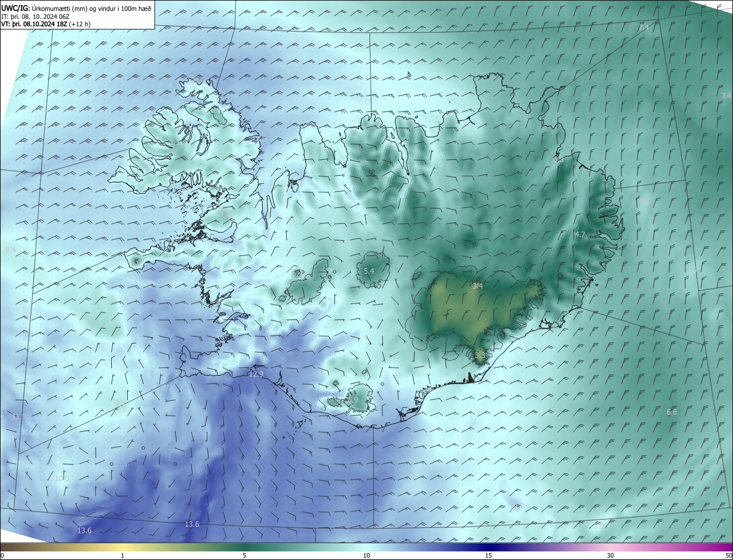This screenshot has height=560, width=733.
Task: Click the 10.0 value label over the southwest ocean
Action: click(x=62, y=478)
